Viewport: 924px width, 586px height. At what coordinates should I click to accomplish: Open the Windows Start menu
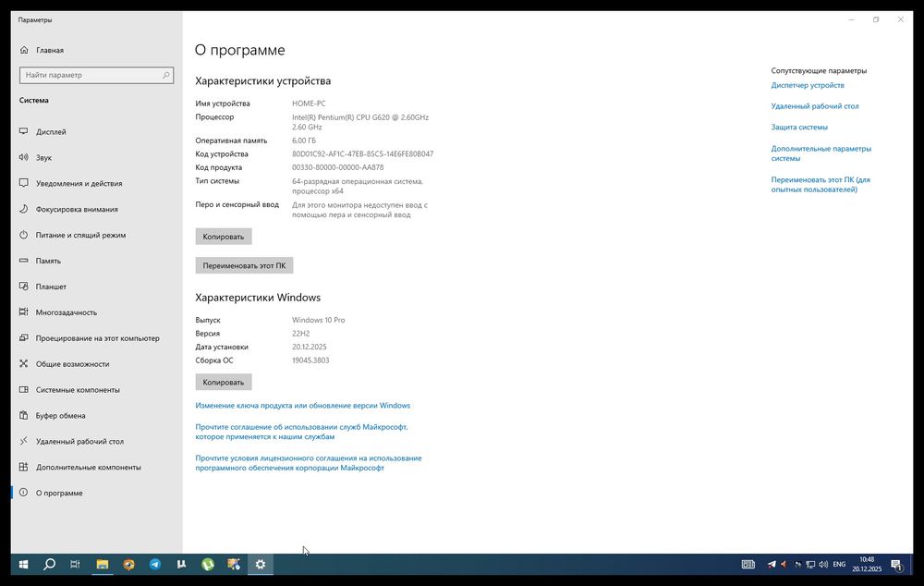(x=24, y=564)
